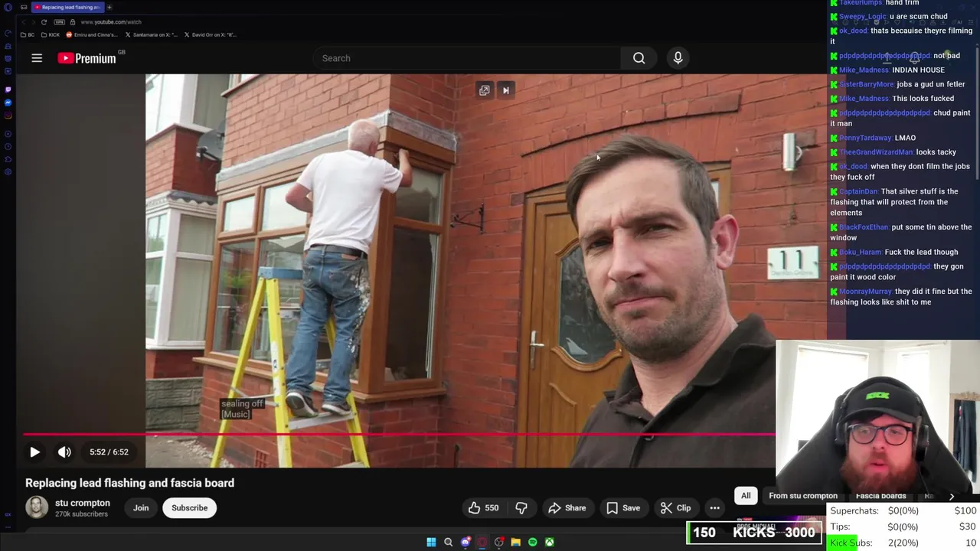The image size is (980, 551).
Task: Click the www.youtube.com/watch address bar
Action: click(111, 21)
